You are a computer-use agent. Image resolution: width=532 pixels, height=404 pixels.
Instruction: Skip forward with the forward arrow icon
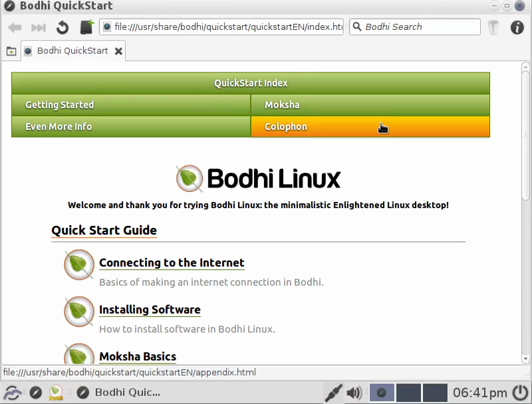coord(39,27)
